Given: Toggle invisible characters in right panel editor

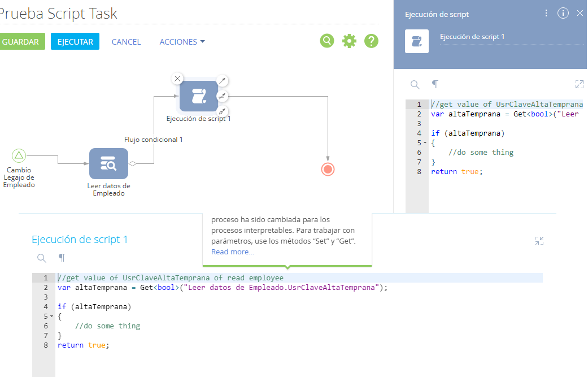Looking at the screenshot, I should point(435,84).
